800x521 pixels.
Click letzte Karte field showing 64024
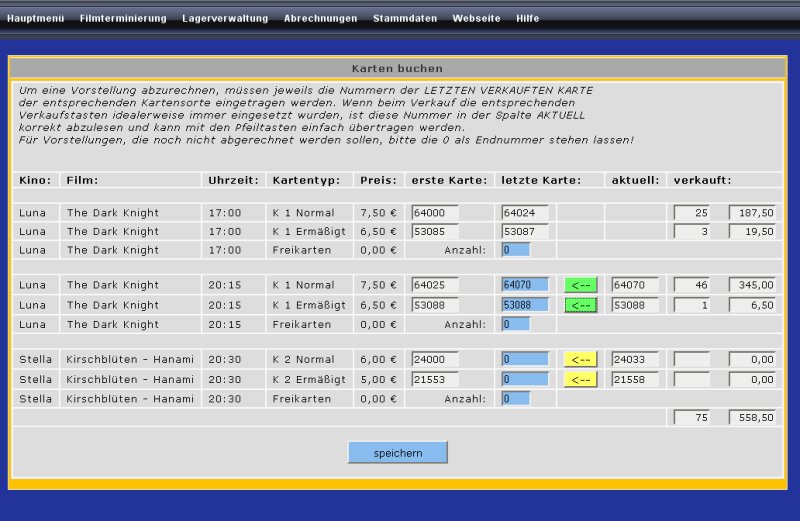525,213
